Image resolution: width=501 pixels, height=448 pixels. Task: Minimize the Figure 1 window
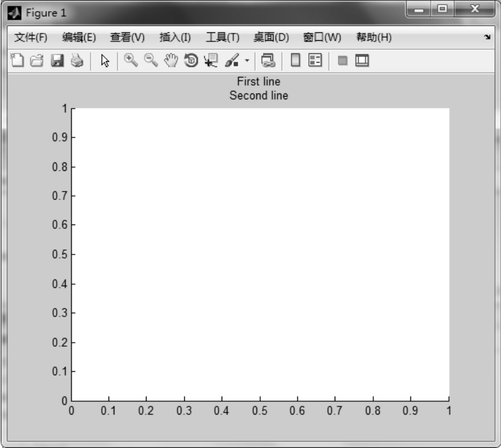pyautogui.click(x=419, y=9)
